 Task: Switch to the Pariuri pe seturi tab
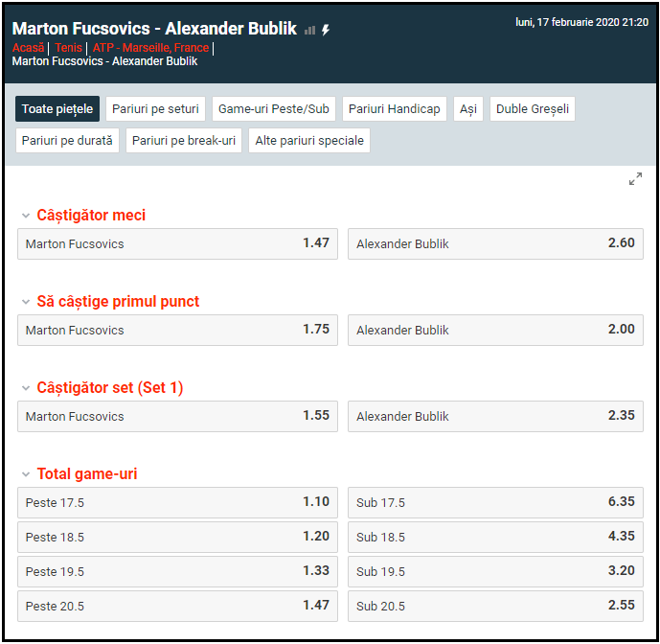155,109
